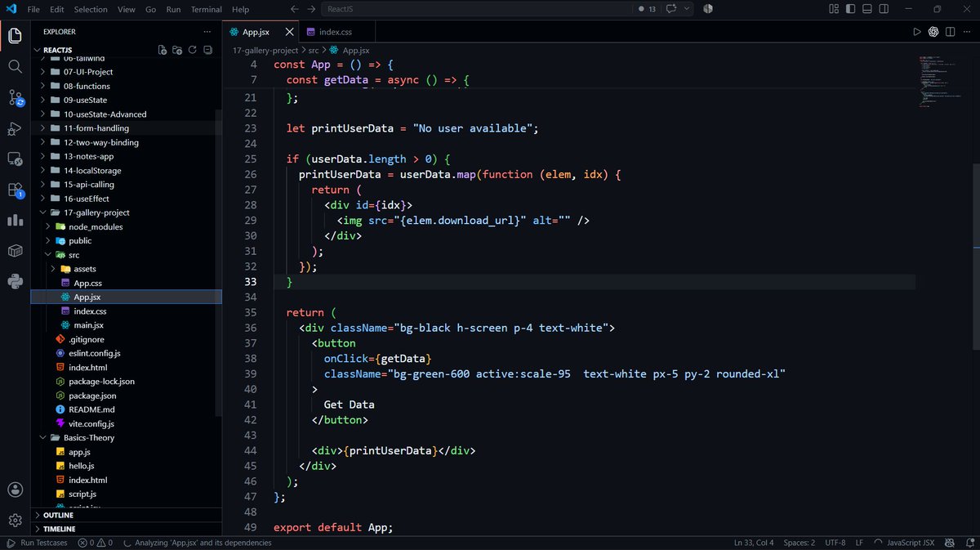Open the Python icon in activity bar
This screenshot has width=980, height=550.
click(x=15, y=281)
